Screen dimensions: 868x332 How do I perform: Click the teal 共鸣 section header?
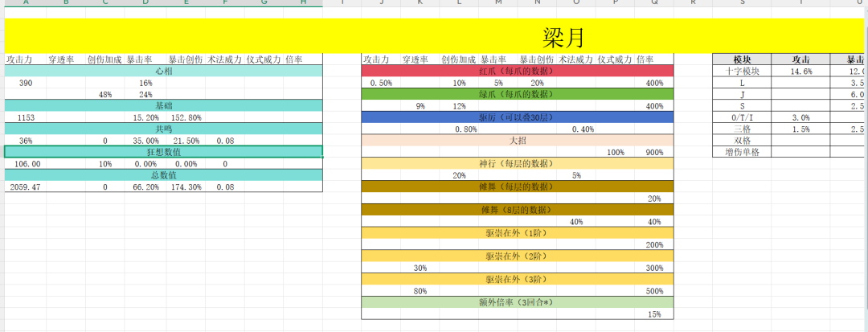[163, 129]
